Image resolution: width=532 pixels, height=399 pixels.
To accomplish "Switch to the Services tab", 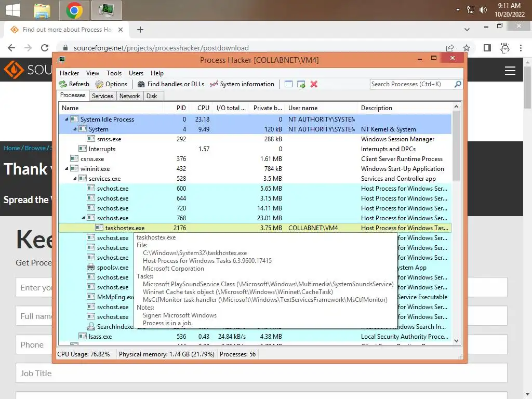I will [102, 96].
